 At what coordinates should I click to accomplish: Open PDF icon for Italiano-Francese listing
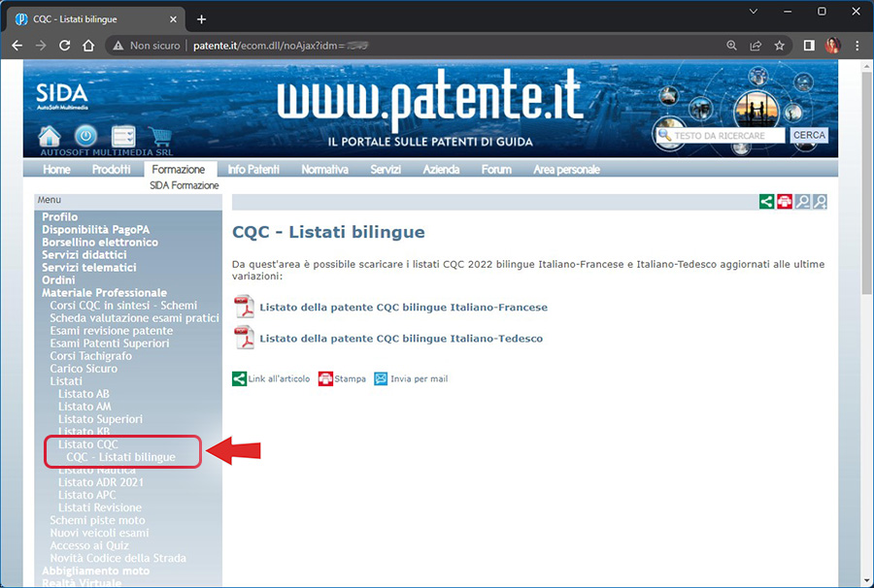[x=244, y=308]
